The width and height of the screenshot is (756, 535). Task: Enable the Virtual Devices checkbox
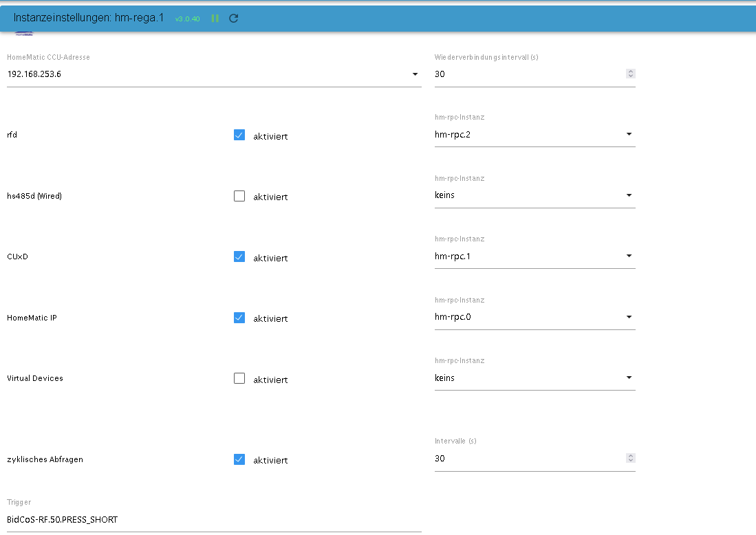coord(239,378)
